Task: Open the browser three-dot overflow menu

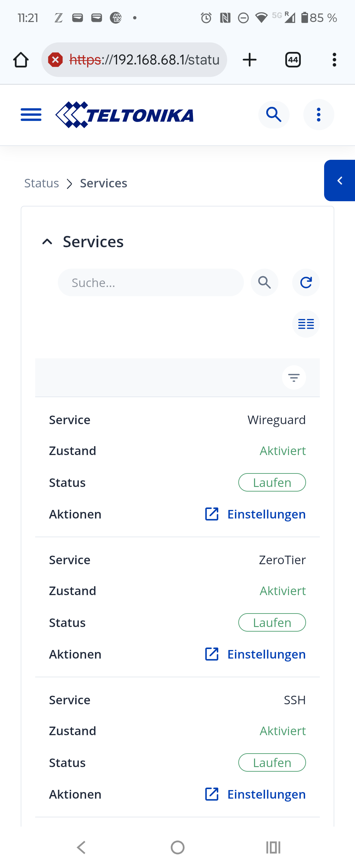Action: click(334, 60)
